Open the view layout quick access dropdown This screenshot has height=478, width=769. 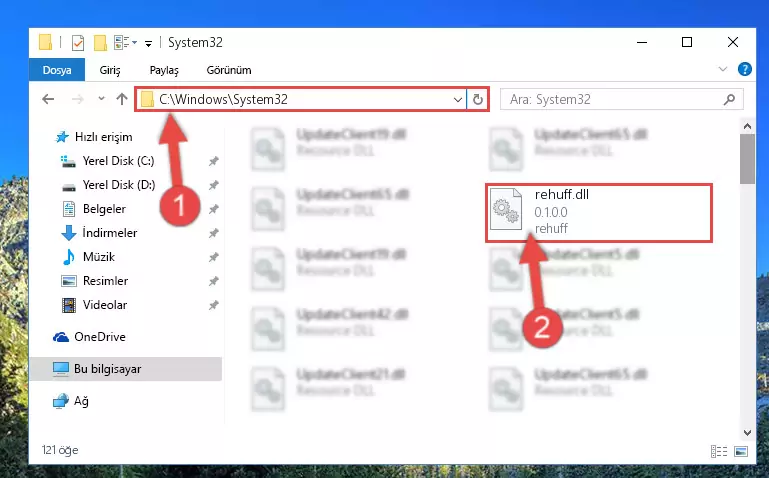click(125, 43)
